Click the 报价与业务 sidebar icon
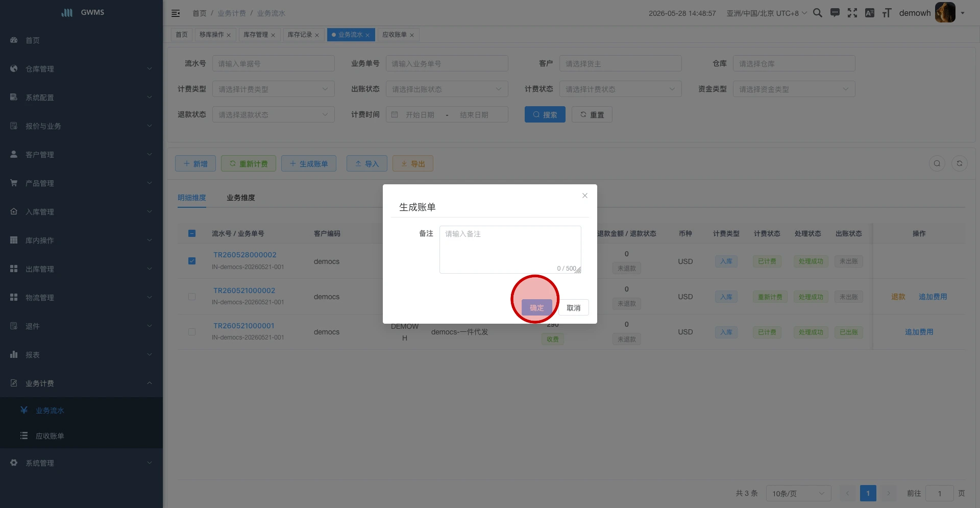 pos(14,126)
